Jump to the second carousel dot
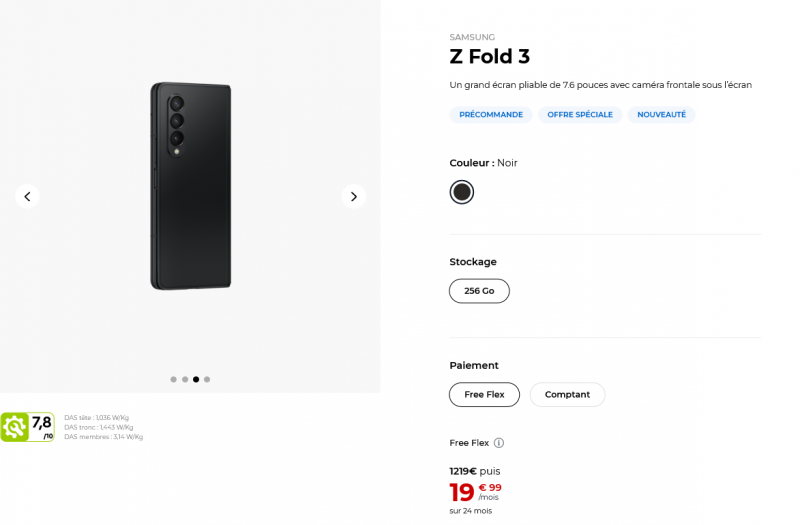Viewport: 800px width, 525px height. point(185,380)
